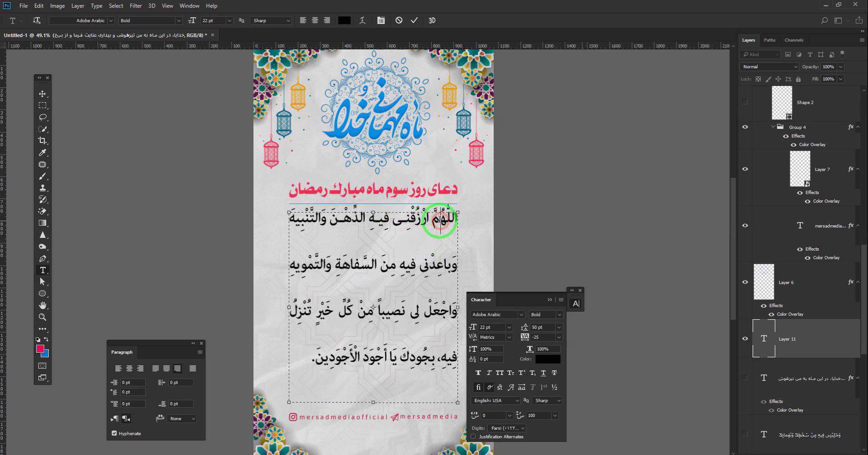Select the Zoom tool
This screenshot has height=455, width=868.
pos(42,317)
